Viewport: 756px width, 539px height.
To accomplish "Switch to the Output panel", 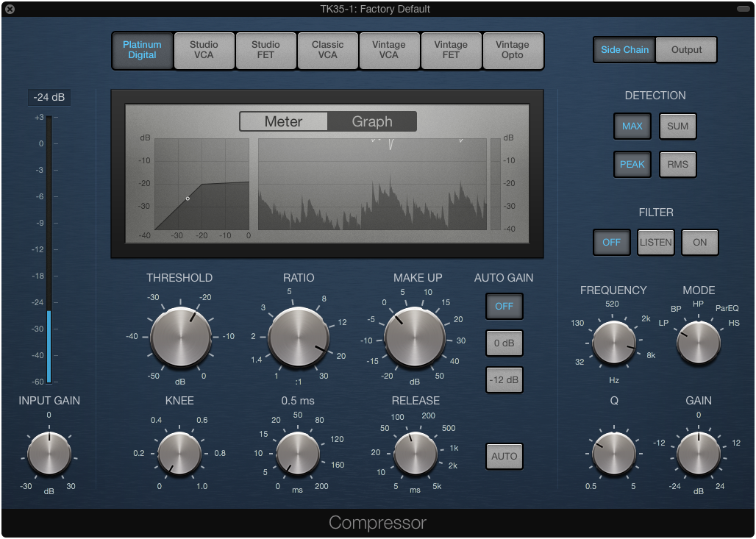I will [x=686, y=50].
